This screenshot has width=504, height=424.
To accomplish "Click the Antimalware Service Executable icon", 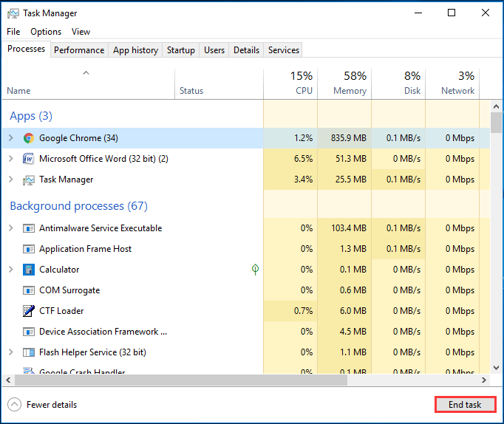I will [29, 228].
